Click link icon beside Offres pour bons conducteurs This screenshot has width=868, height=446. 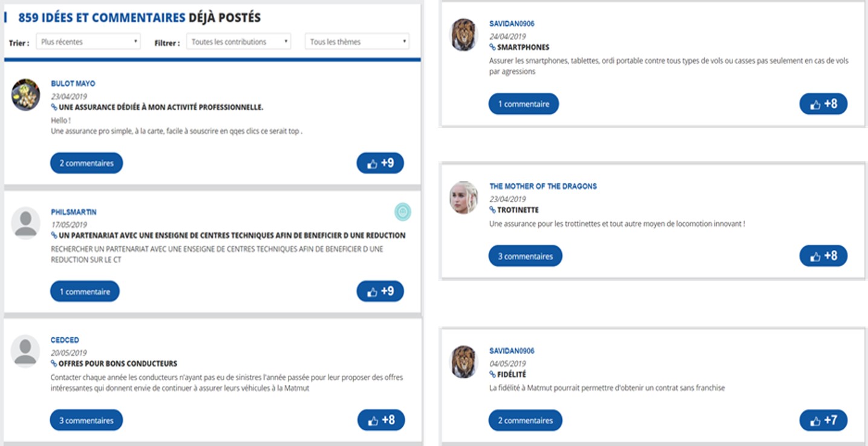point(54,364)
